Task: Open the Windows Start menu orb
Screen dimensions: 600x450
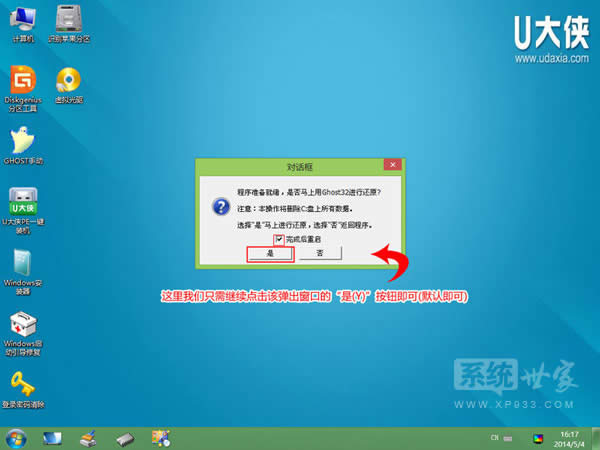Action: pyautogui.click(x=16, y=438)
